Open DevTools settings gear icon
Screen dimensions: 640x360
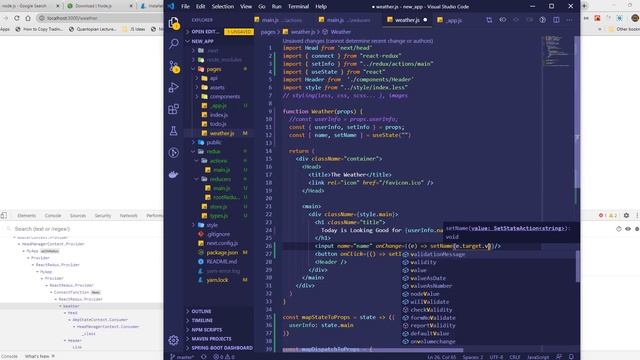click(x=626, y=215)
